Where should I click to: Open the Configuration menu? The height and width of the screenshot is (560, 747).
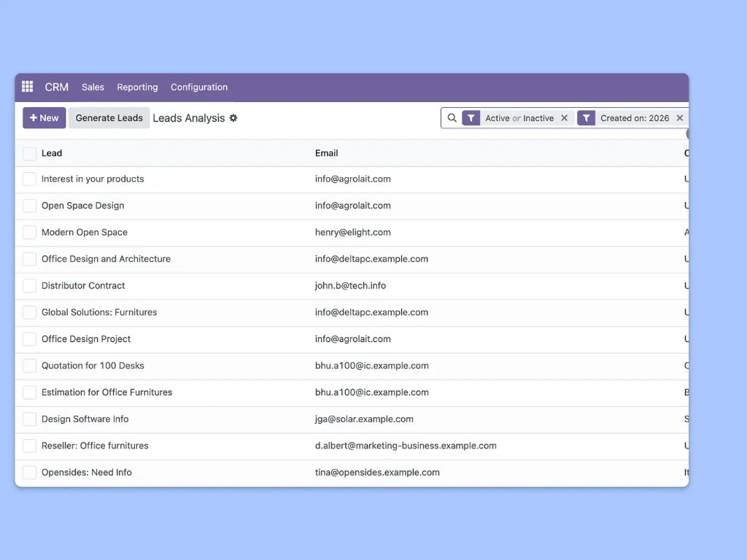click(x=198, y=87)
